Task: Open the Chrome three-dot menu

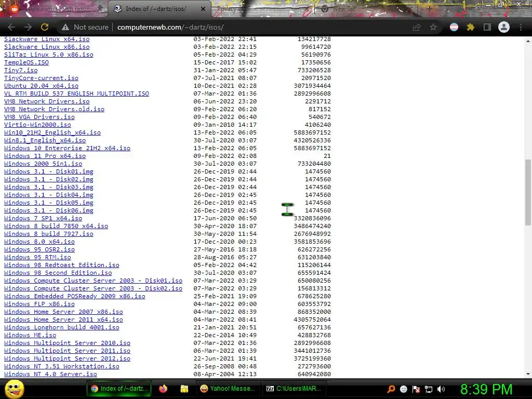Action: tap(521, 27)
